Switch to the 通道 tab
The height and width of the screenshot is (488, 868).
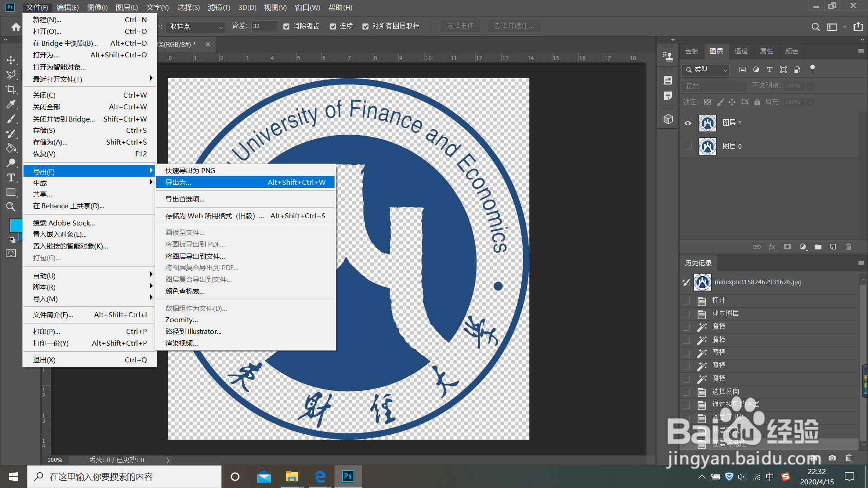pos(741,51)
